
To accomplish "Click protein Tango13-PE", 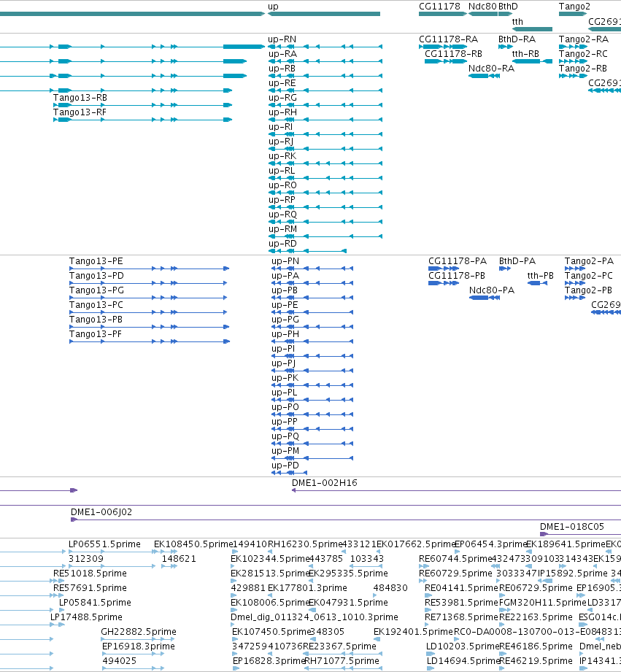I will tap(150, 269).
